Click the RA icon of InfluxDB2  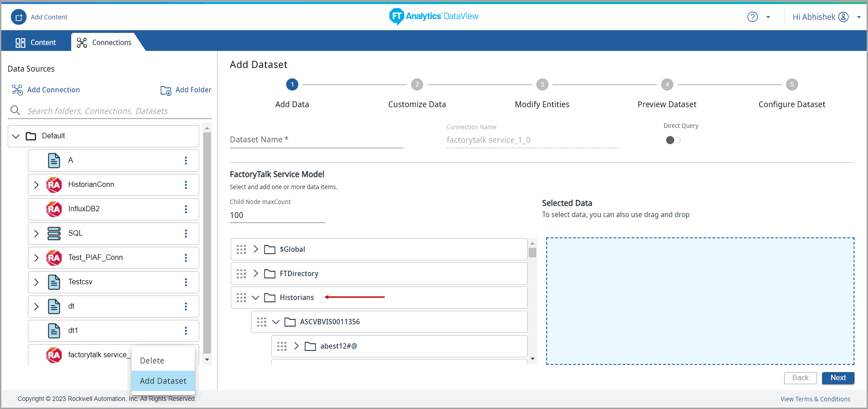pyautogui.click(x=54, y=209)
